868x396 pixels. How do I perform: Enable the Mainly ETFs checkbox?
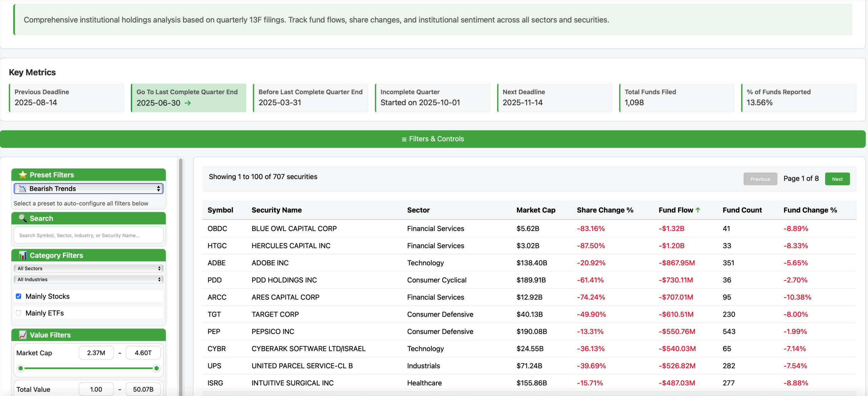point(19,313)
